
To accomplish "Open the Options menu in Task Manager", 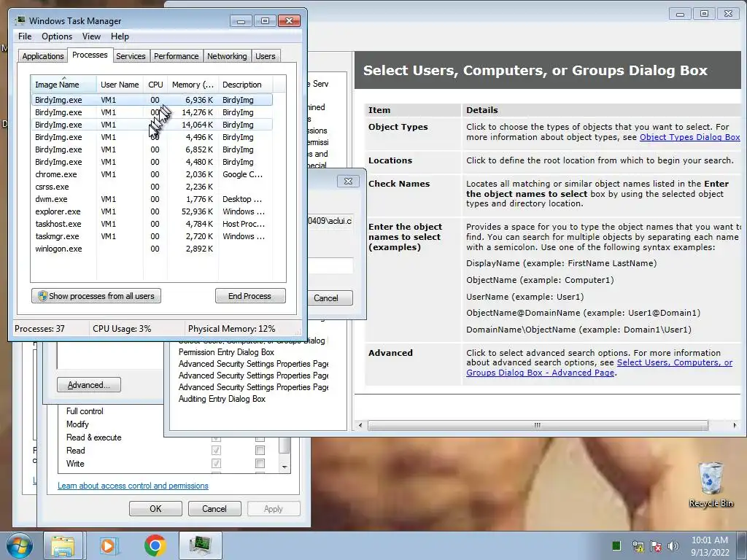I will click(x=57, y=36).
